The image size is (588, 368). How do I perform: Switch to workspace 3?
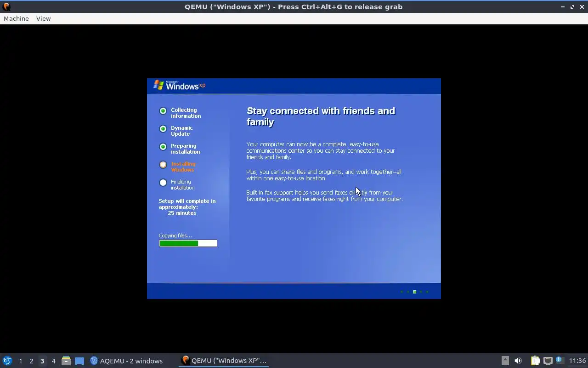tap(42, 361)
